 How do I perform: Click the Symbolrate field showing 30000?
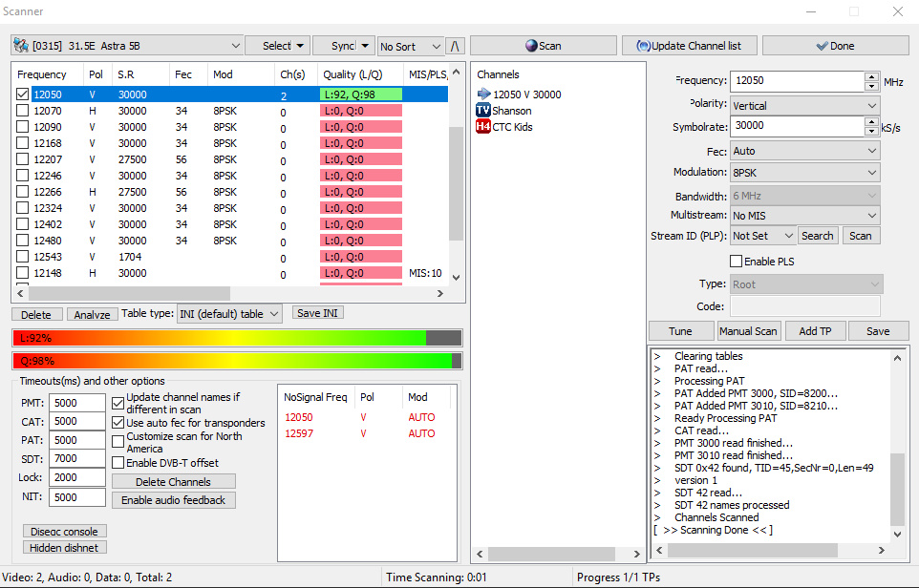(798, 125)
